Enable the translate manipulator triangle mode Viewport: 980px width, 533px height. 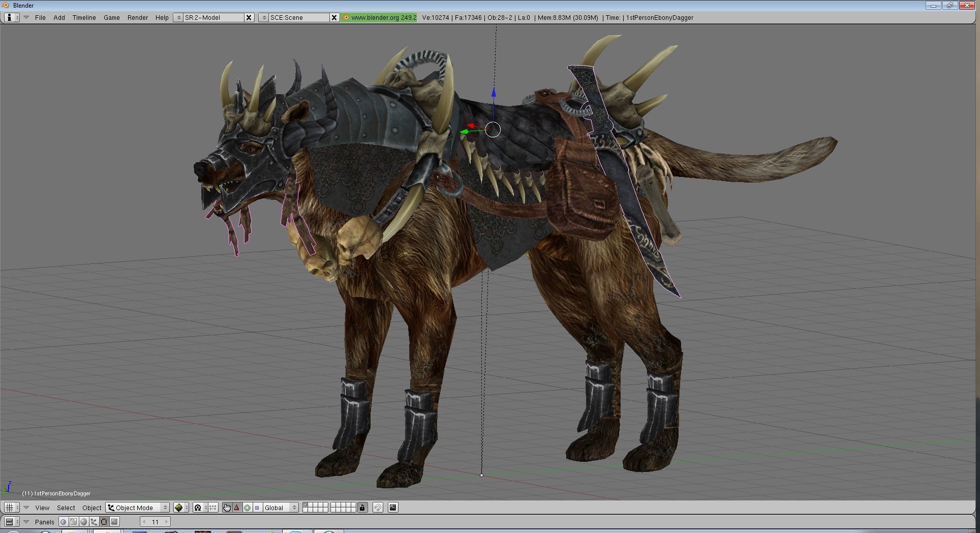coord(237,508)
